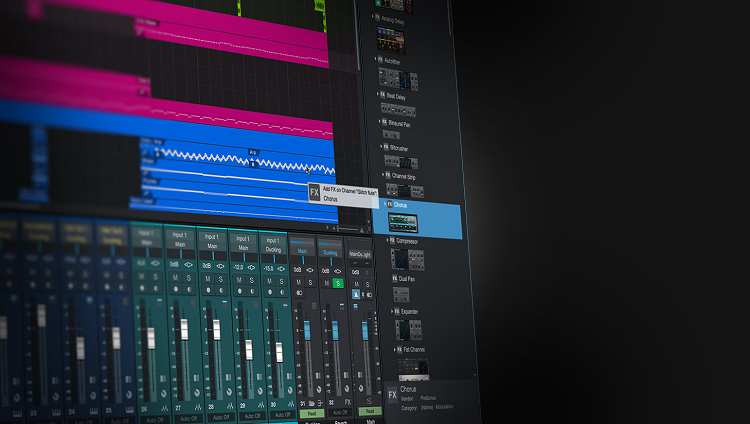Open the Input 1 selector on channel 27
Viewport: 750px width, 424px height.
tap(179, 235)
